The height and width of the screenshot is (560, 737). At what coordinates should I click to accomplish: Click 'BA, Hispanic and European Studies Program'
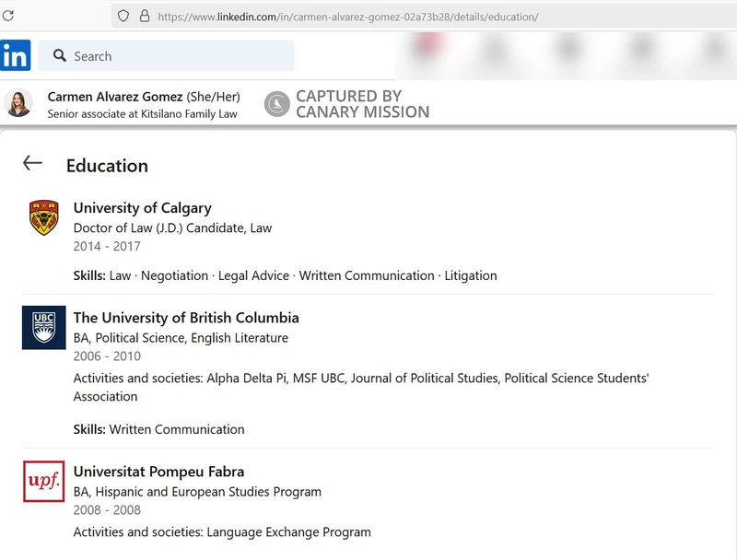(x=197, y=492)
